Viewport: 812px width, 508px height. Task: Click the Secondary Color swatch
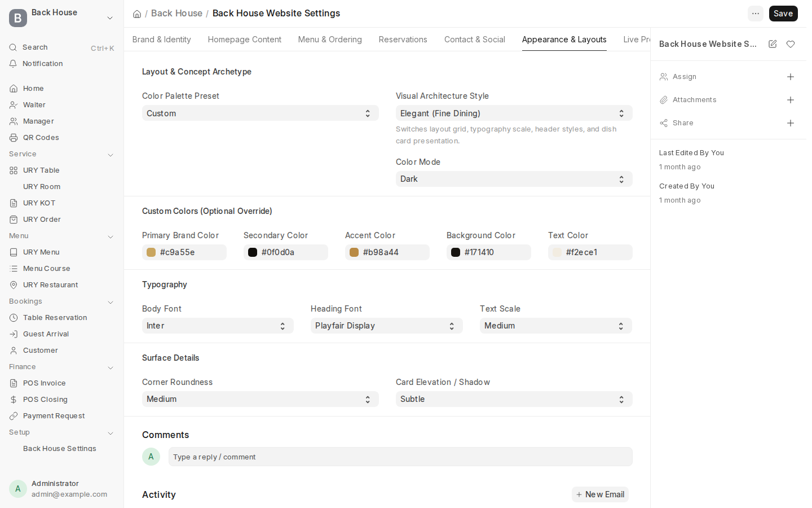tap(253, 252)
